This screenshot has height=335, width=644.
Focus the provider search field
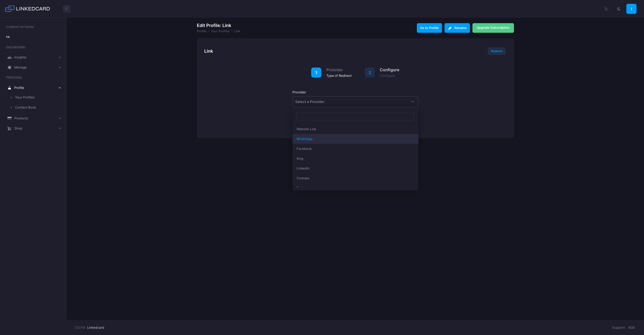click(x=355, y=117)
